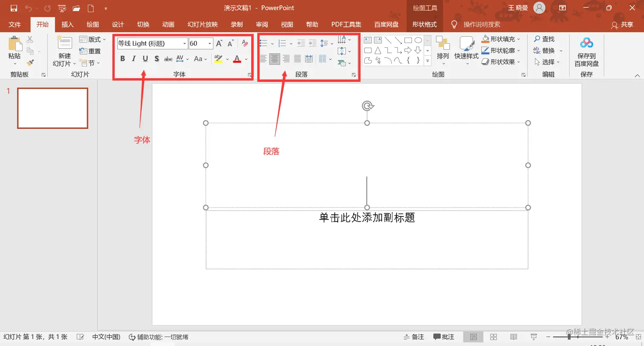Open the 批注 Comments pane
Image resolution: width=644 pixels, height=346 pixels.
click(x=444, y=337)
